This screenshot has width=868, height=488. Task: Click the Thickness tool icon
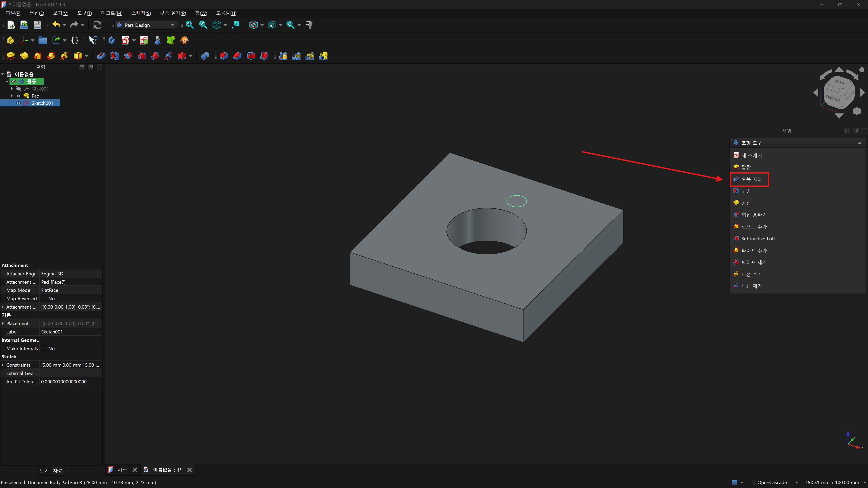coord(264,56)
